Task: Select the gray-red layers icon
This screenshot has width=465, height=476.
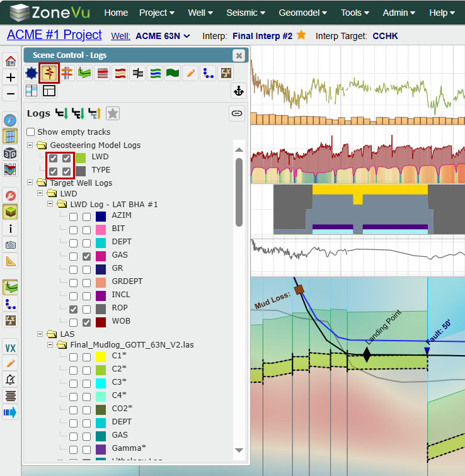Action: point(102,73)
